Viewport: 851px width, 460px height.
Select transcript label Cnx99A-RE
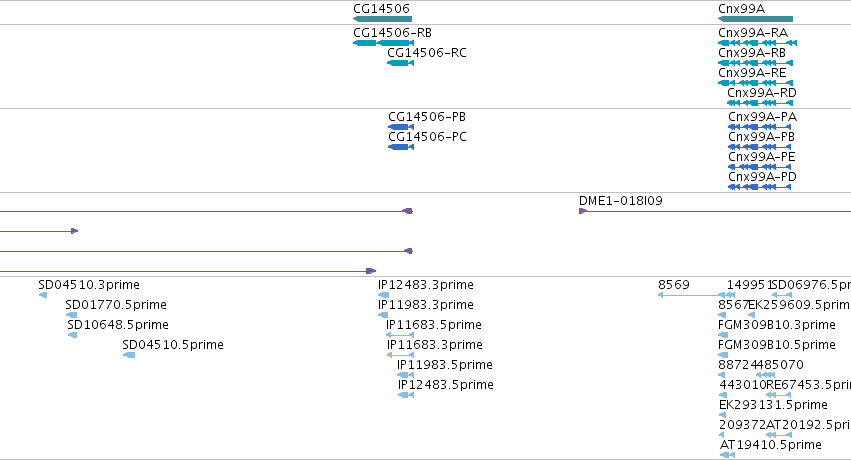pos(752,73)
